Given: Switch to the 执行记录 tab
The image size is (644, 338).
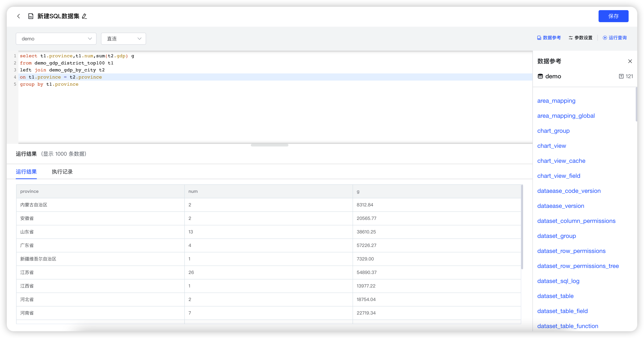Looking at the screenshot, I should (x=62, y=172).
